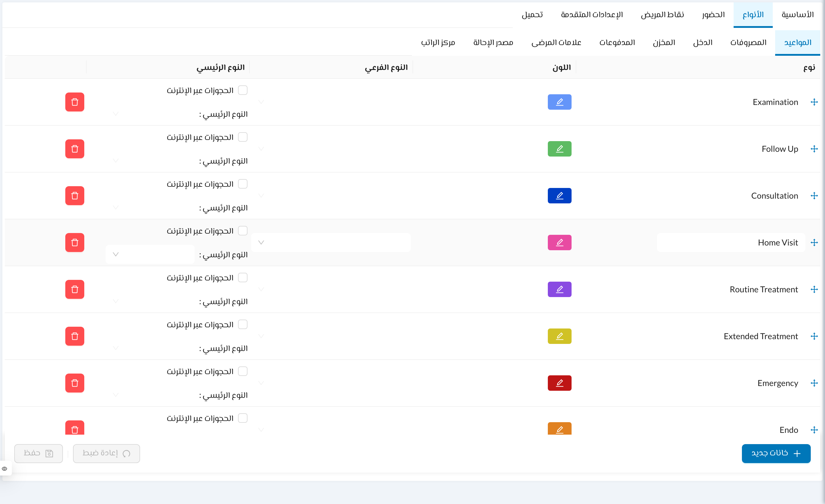Click the move handle next to Follow Up

click(x=814, y=149)
